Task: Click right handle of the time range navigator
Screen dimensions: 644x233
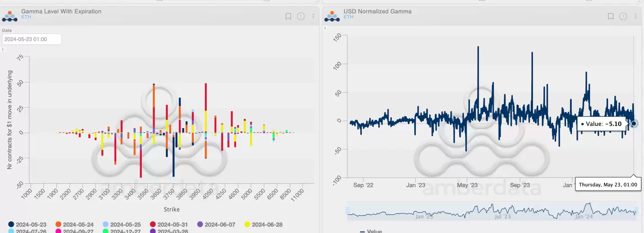Action: tap(636, 211)
